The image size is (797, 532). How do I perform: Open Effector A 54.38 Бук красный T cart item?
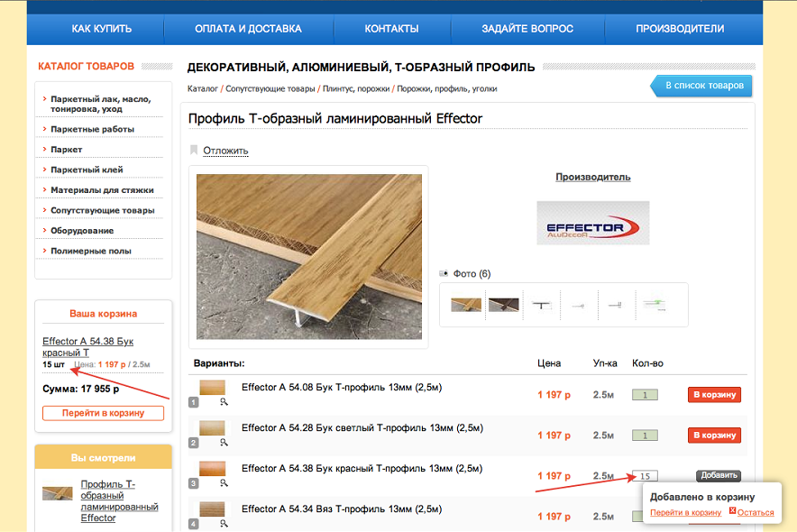[x=88, y=347]
